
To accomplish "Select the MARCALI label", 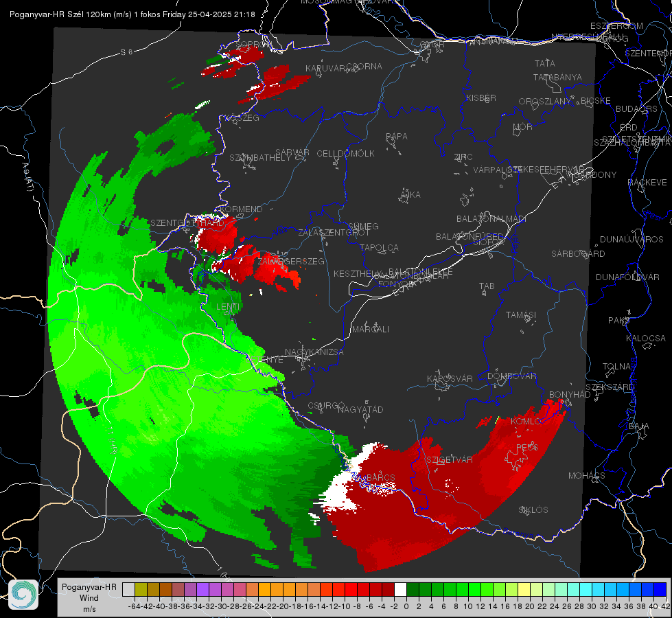I will click(370, 330).
